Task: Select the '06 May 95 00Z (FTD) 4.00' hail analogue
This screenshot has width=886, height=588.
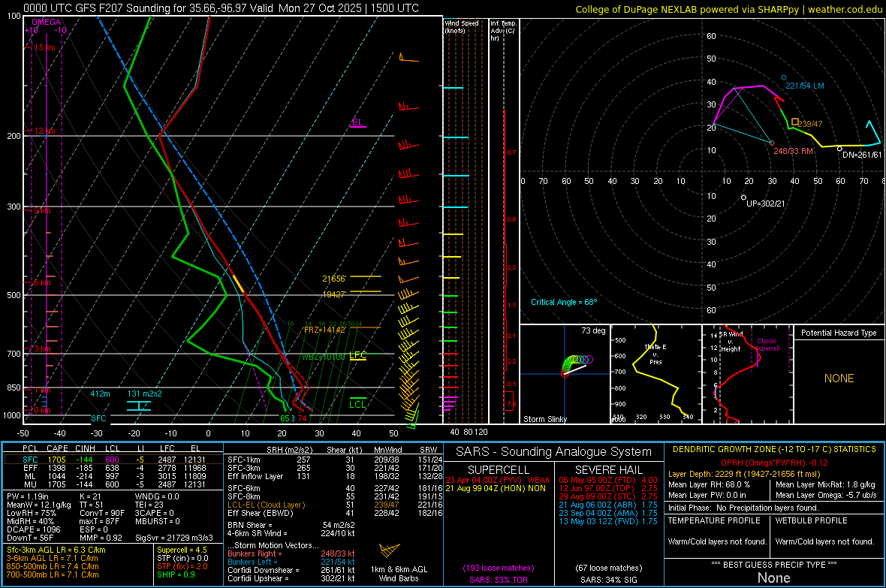Action: click(608, 480)
